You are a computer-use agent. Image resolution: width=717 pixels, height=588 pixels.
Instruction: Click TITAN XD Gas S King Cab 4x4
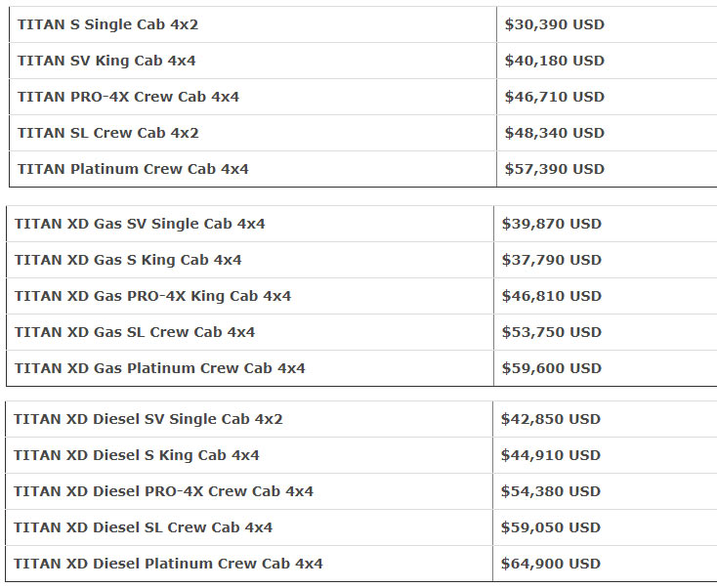click(128, 260)
